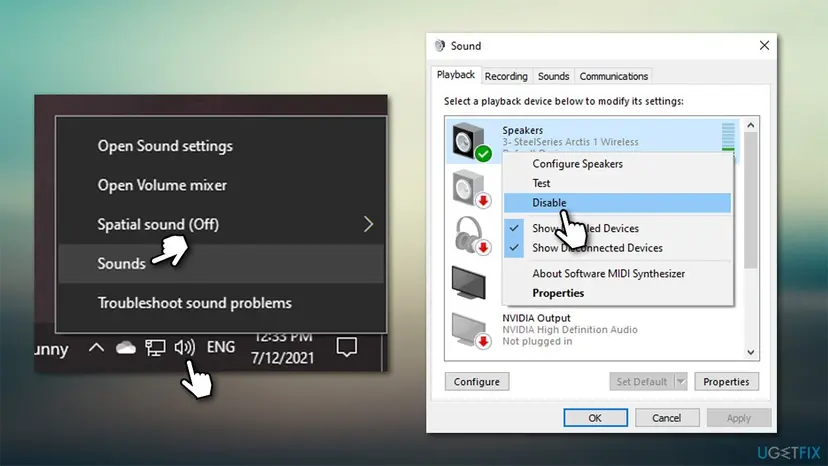Show hidden tray icons chevron
This screenshot has width=828, height=466.
coord(96,347)
